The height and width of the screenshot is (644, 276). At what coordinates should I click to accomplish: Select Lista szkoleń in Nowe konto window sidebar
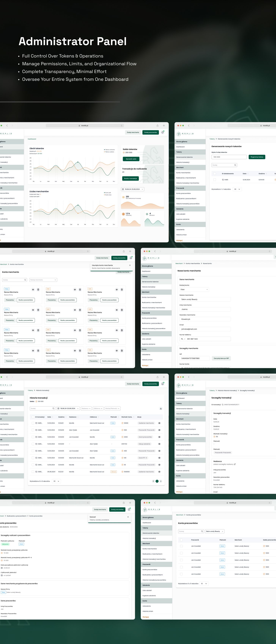(146, 339)
